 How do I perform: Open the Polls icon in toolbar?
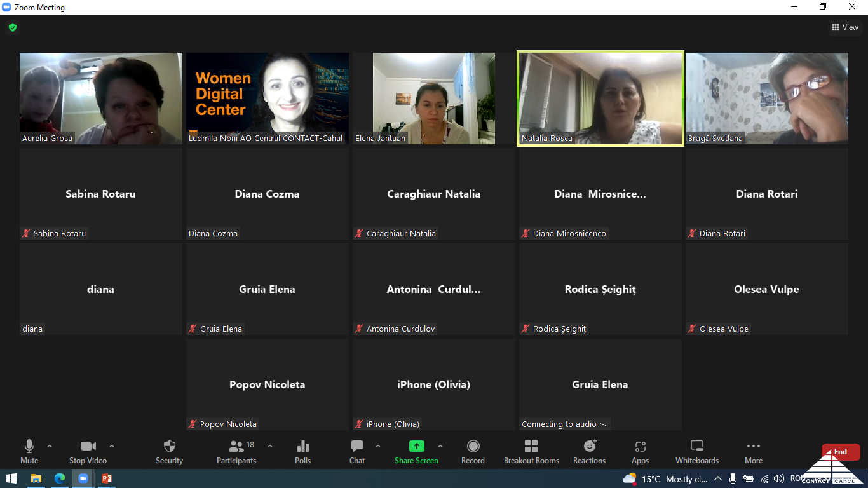pyautogui.click(x=303, y=447)
